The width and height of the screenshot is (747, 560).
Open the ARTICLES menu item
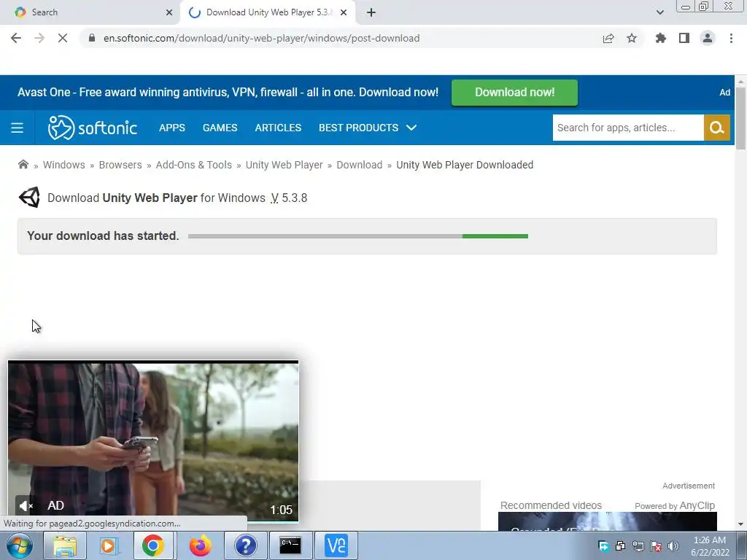point(278,128)
